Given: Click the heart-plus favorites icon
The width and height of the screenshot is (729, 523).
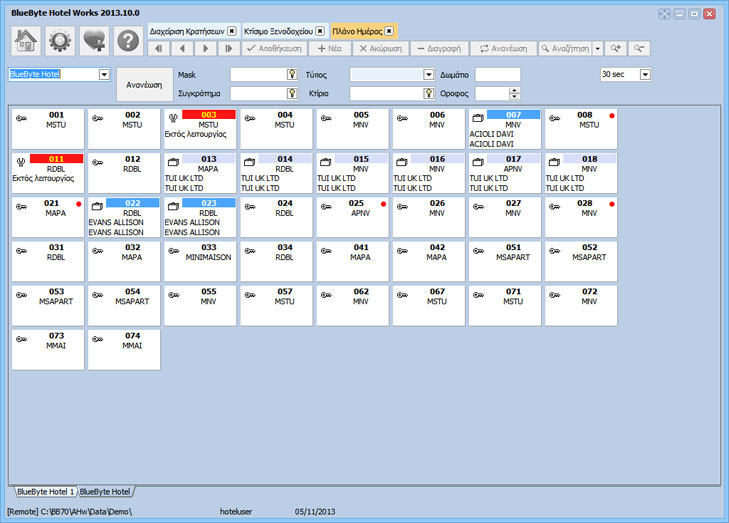Looking at the screenshot, I should tap(94, 41).
